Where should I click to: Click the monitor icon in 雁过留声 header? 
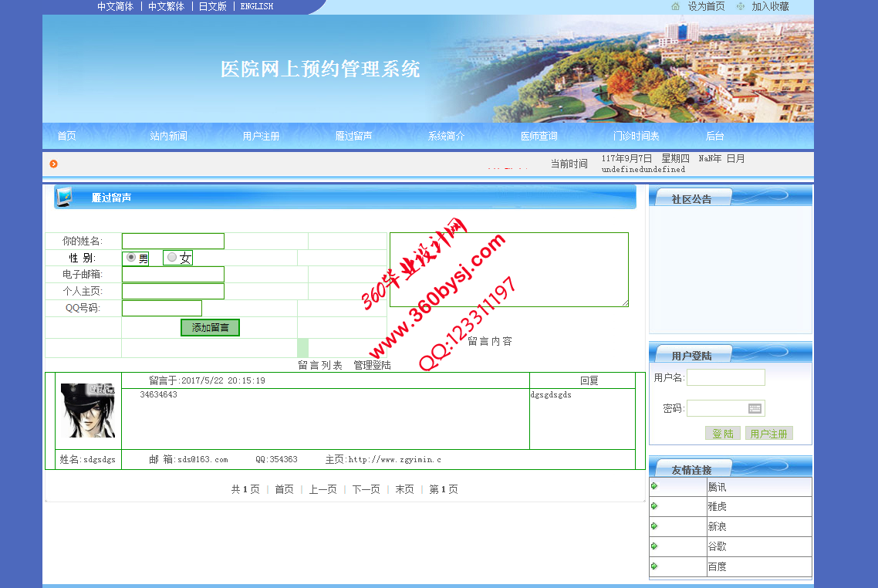[x=65, y=198]
